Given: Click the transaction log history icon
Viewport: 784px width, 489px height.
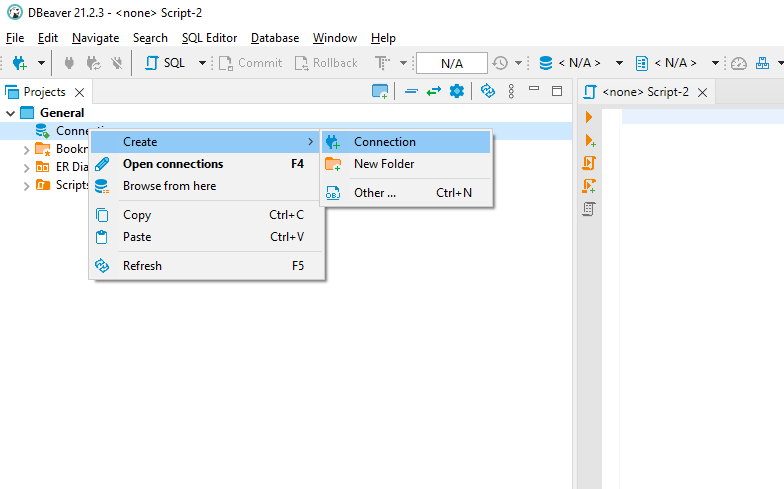Looking at the screenshot, I should [x=500, y=63].
